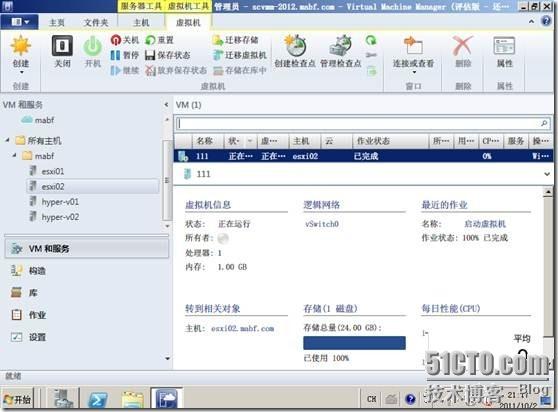Click the vSwitch0 logical network link
558x412 pixels.
click(322, 224)
